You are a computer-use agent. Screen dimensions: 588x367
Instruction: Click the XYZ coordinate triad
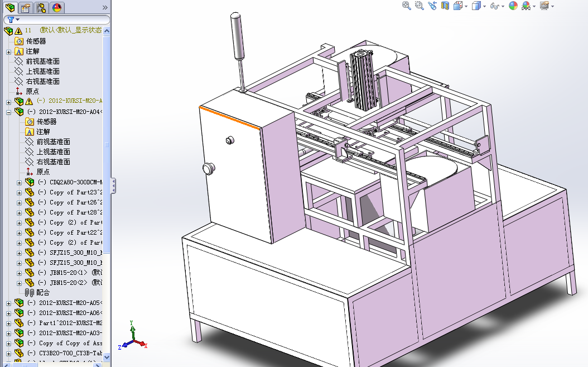tap(133, 336)
